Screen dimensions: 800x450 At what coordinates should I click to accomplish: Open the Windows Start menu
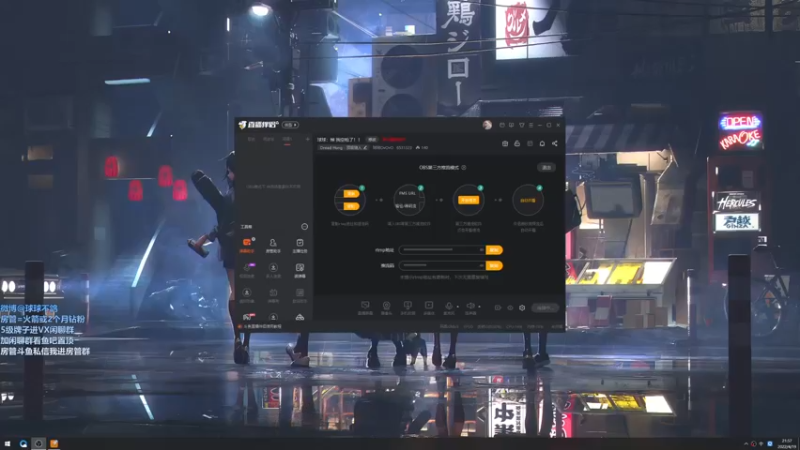8,444
